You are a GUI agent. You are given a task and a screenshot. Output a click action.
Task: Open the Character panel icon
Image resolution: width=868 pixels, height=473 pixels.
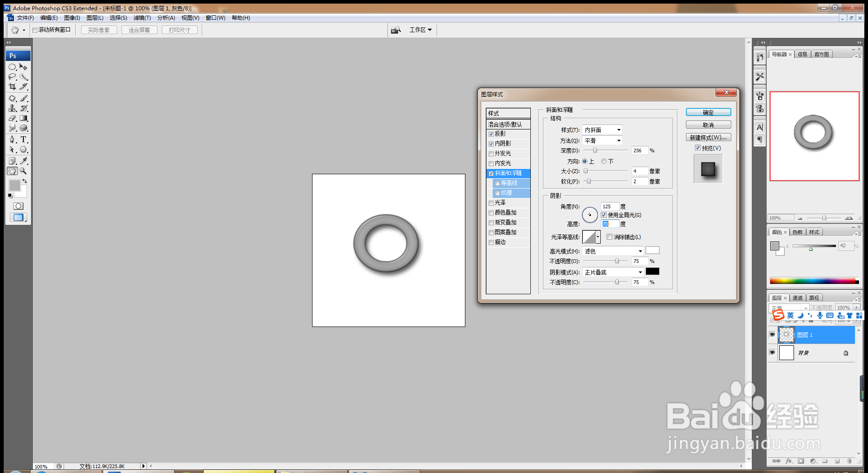click(x=759, y=128)
